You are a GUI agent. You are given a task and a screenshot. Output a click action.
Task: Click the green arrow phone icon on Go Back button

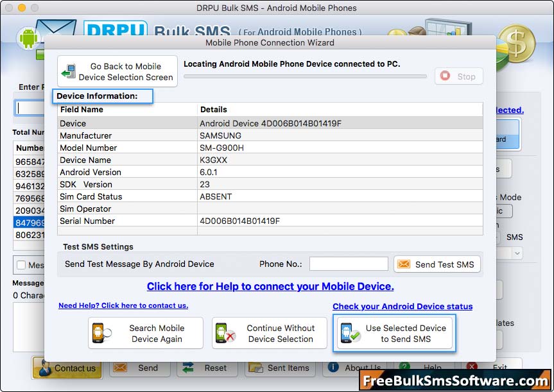(69, 71)
